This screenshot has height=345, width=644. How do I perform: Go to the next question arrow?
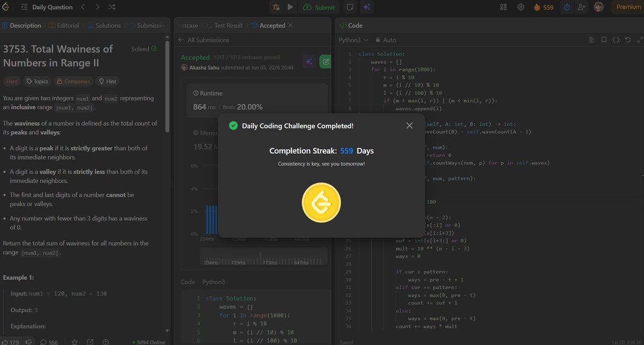(97, 7)
